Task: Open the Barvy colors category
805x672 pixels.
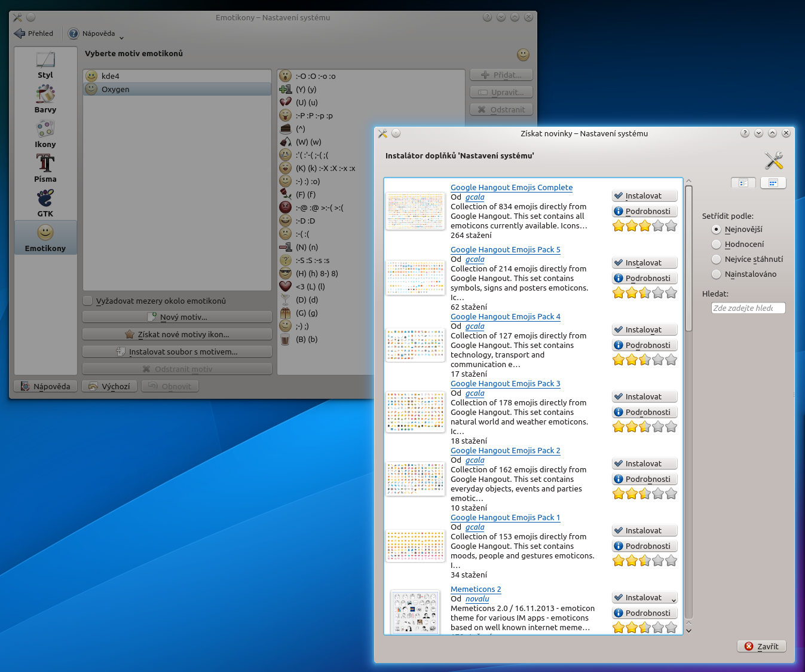Action: tap(45, 100)
